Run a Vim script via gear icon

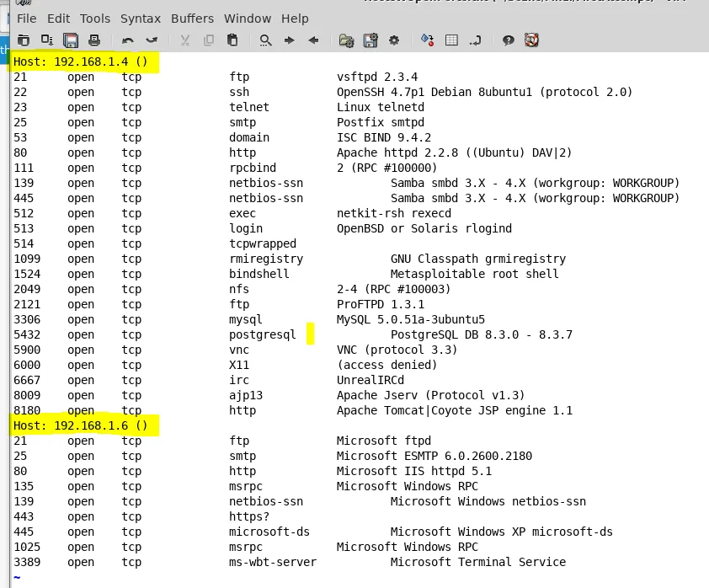394,40
